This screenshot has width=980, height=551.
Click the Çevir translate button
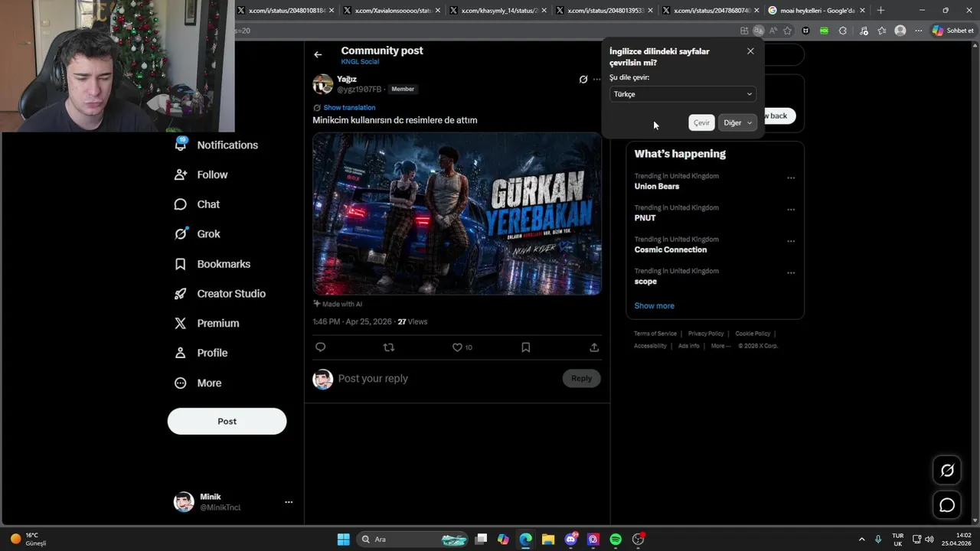tap(701, 123)
